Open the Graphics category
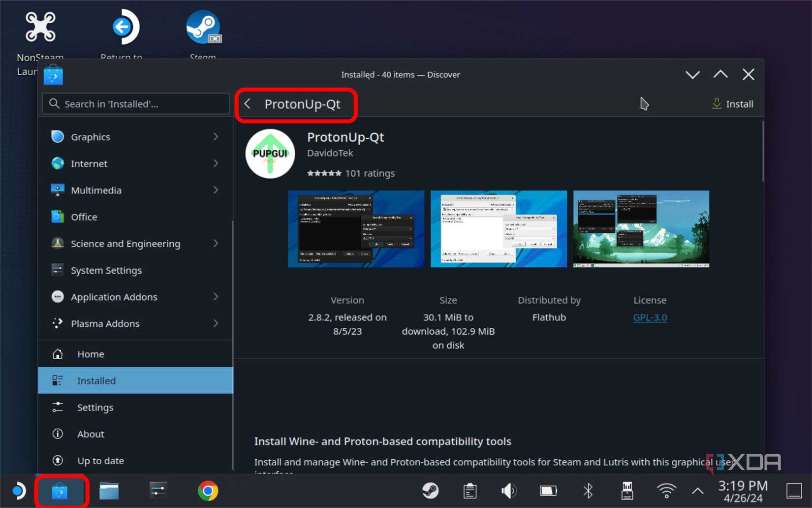 point(135,137)
